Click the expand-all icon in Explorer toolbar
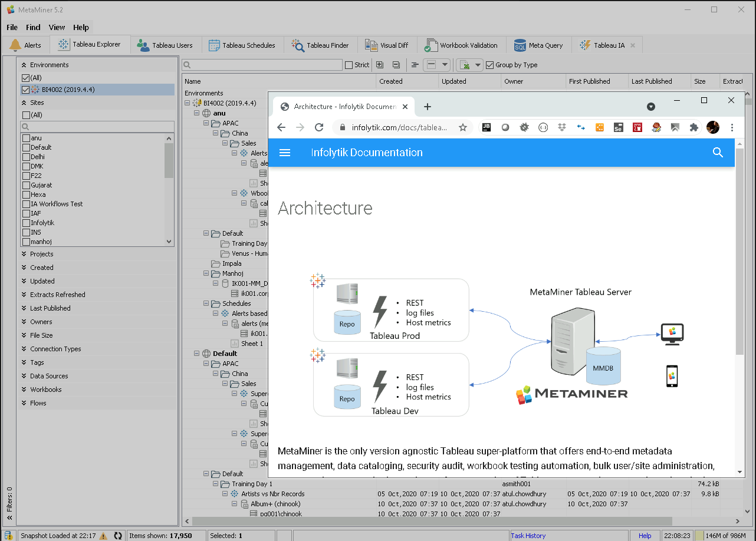This screenshot has height=541, width=756. pyautogui.click(x=380, y=65)
